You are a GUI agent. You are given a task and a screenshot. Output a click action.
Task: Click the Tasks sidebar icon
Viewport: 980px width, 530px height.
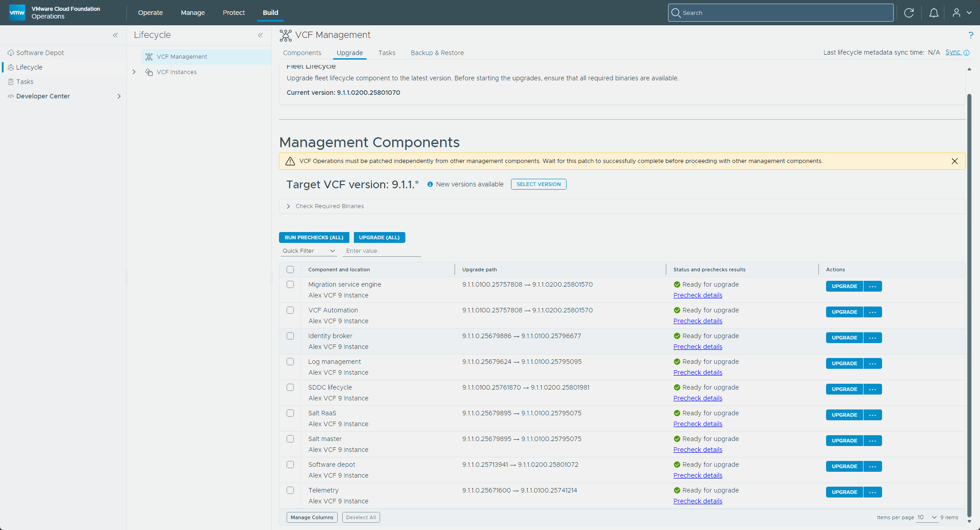pyautogui.click(x=11, y=82)
